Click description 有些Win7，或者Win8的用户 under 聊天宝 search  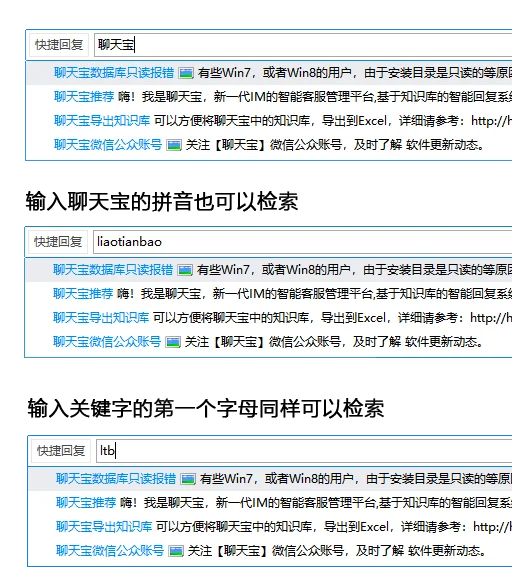point(355,73)
